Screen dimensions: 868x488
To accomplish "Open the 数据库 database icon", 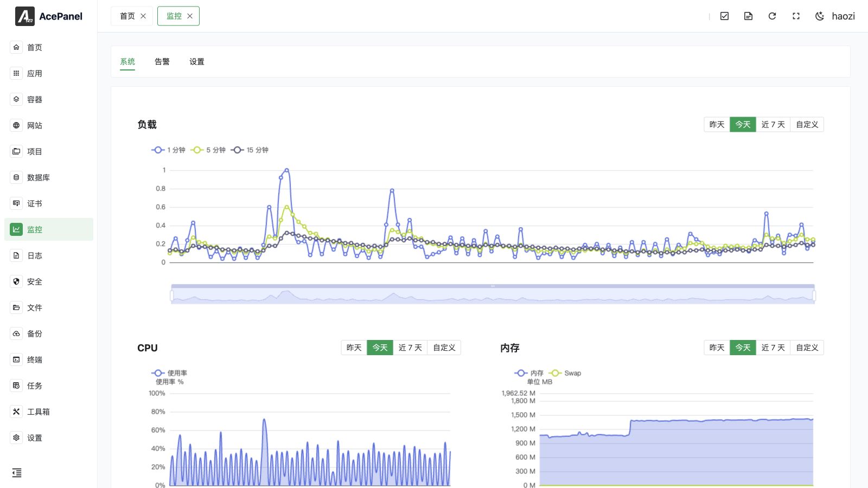I will pyautogui.click(x=16, y=177).
